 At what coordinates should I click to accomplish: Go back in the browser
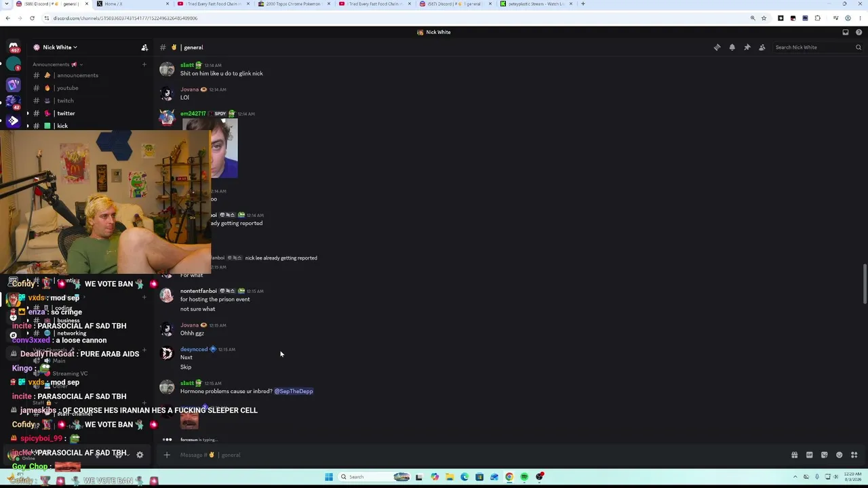tap(7, 18)
